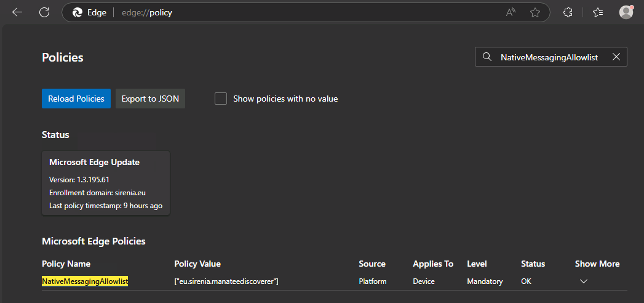Open the Extensions puzzle icon
This screenshot has width=644, height=303.
click(x=568, y=13)
